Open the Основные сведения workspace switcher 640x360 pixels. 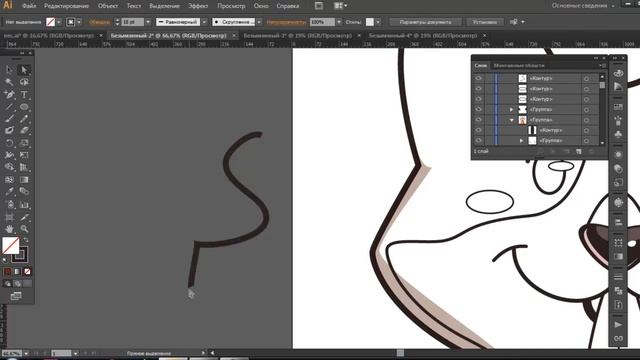[583, 6]
